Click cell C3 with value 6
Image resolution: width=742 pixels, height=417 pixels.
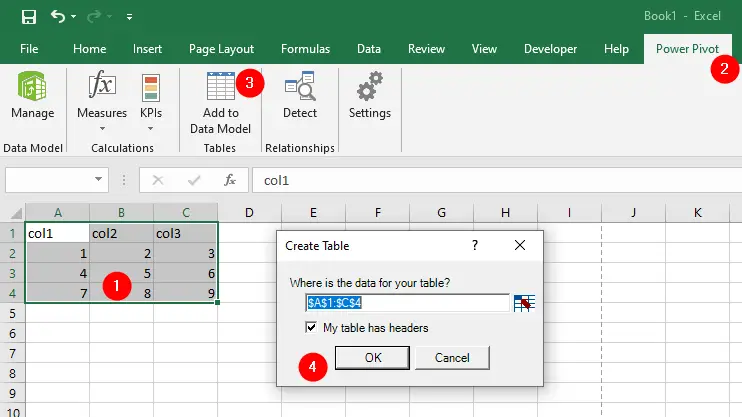(x=186, y=273)
